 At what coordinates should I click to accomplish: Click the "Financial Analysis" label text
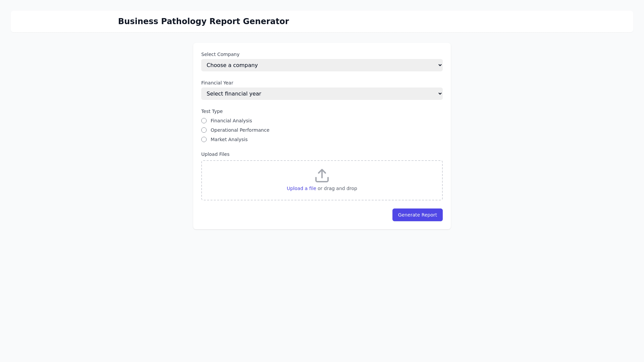[231, 121]
